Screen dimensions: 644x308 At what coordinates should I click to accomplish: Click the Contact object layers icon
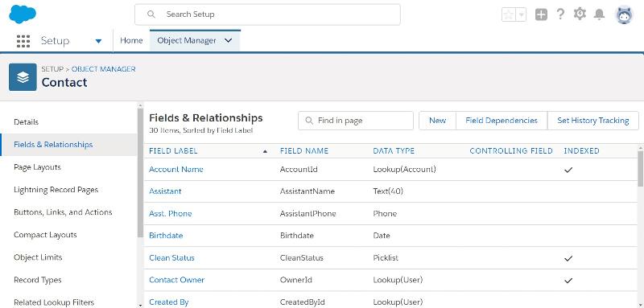pos(23,77)
